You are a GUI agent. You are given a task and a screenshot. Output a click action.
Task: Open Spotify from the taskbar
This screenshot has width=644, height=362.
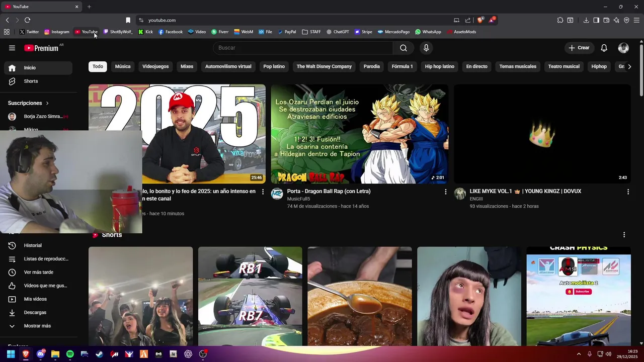pos(70,354)
